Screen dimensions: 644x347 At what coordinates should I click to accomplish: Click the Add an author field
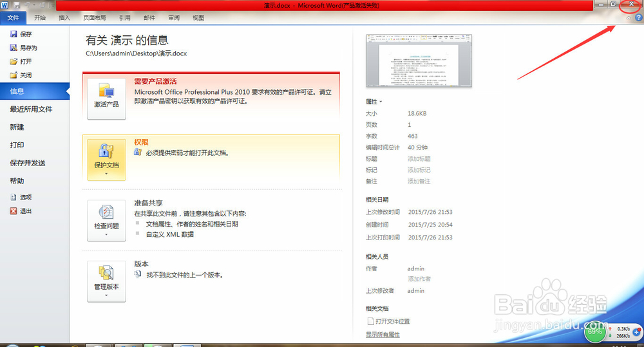419,279
